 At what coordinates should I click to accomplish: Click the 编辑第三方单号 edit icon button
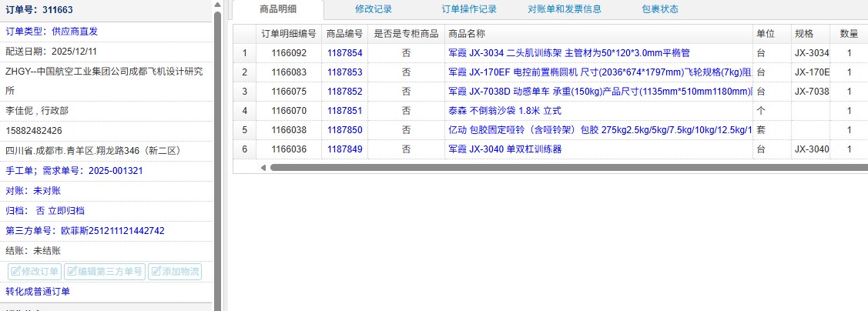tap(104, 271)
